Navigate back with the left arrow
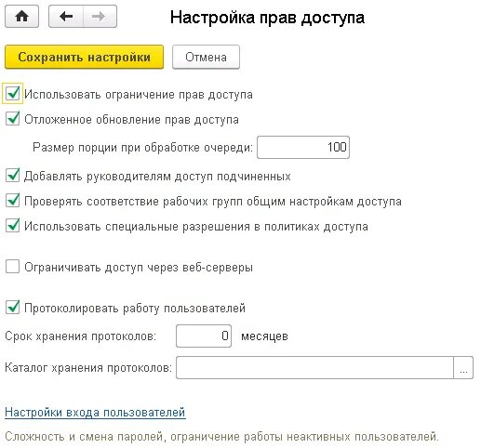The height and width of the screenshot is (448, 481). click(x=66, y=17)
